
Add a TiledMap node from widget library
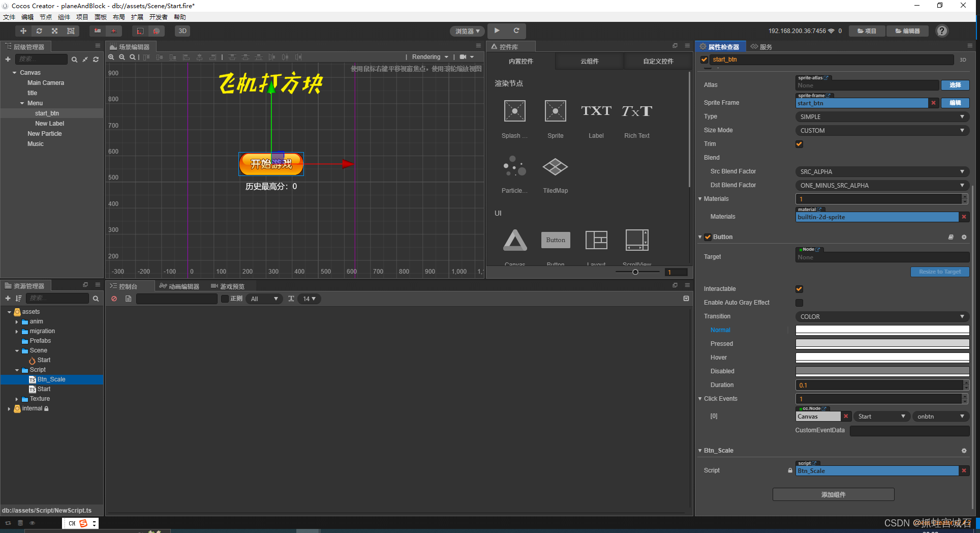(555, 174)
